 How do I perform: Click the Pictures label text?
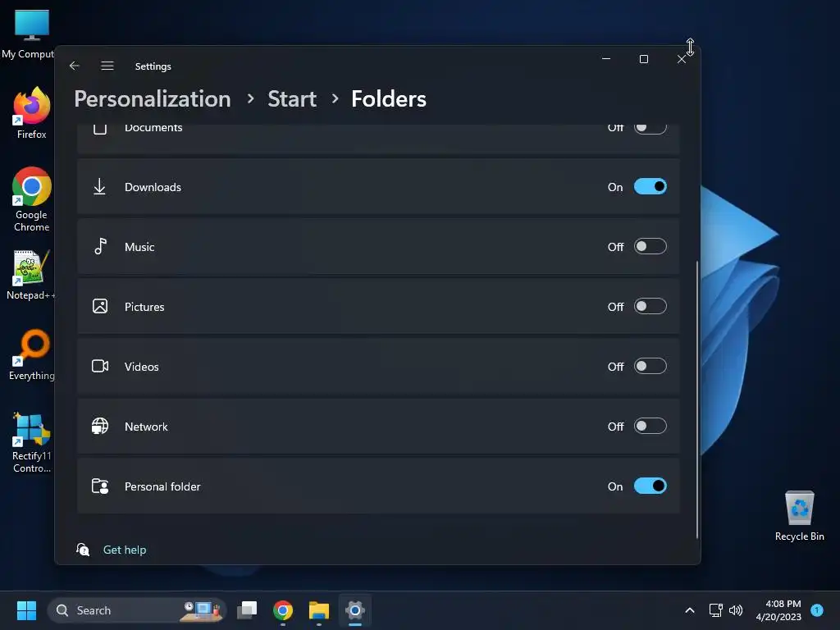point(144,307)
